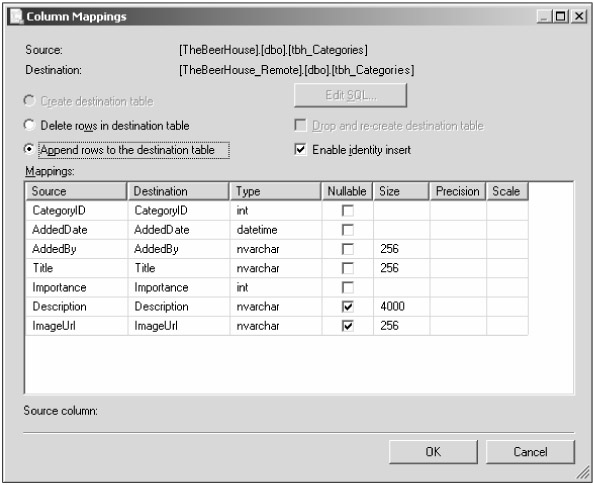Click the Destination column header

pos(178,191)
